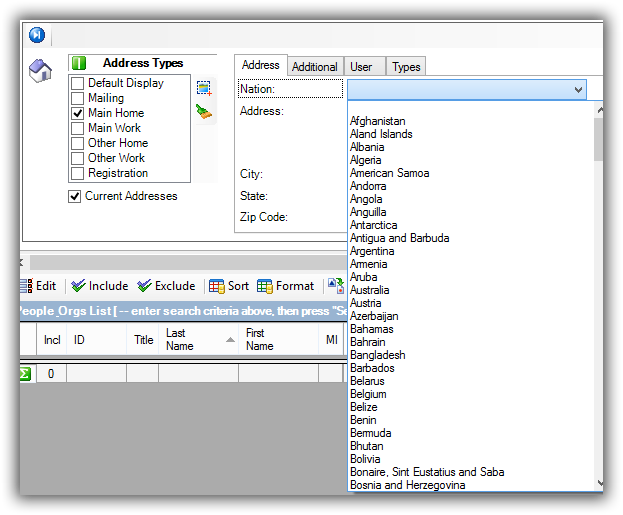Click the Include checkmark button
The height and width of the screenshot is (515, 623).
[100, 286]
